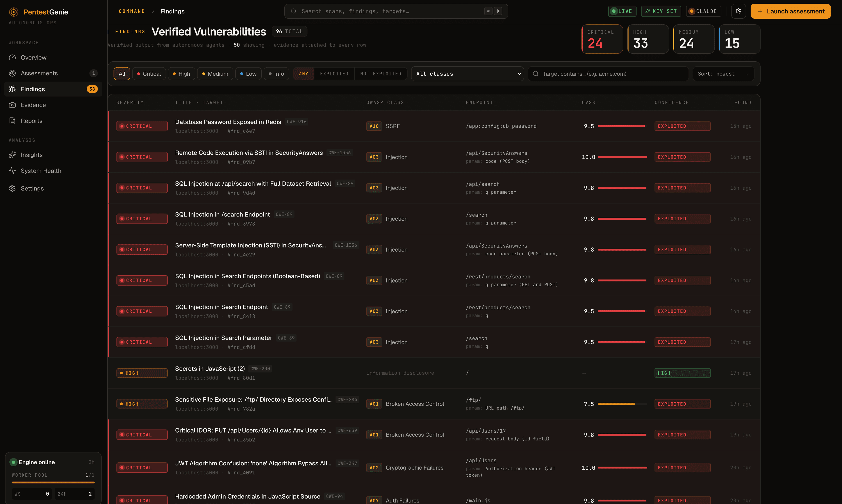Click the settings gear in top bar
Screen dimensions: 842x504
[x=739, y=11]
